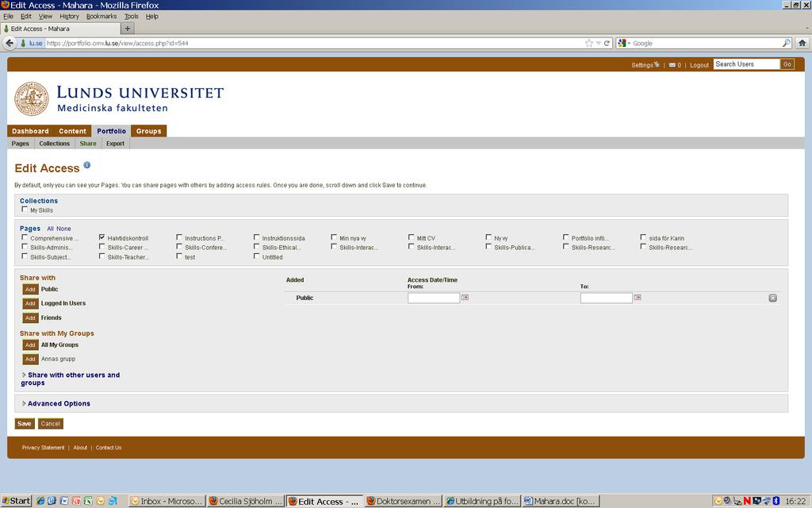This screenshot has height=508, width=812.
Task: Launch Excel from the quick launch bar
Action: [88, 501]
